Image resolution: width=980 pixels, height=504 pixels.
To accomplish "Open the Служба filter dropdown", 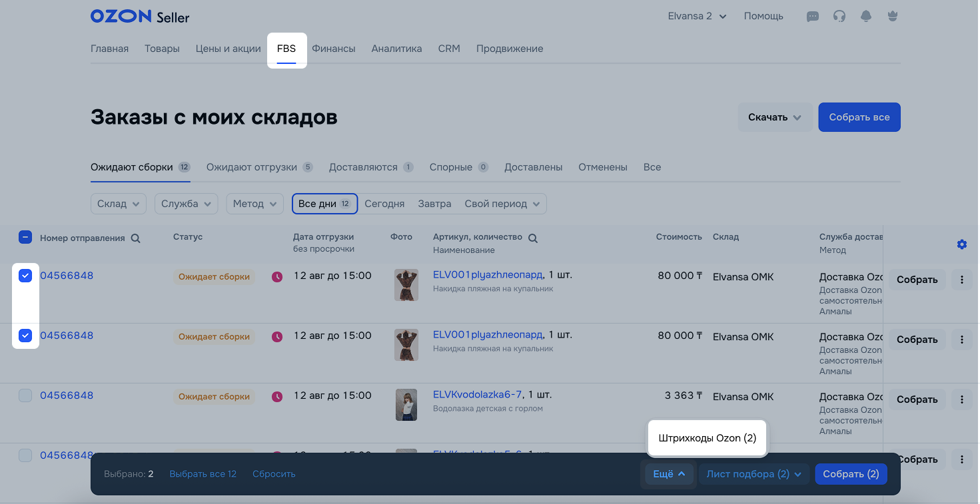I will pyautogui.click(x=187, y=204).
